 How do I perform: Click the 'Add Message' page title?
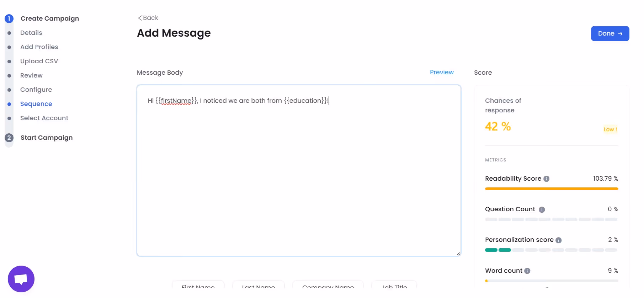[174, 33]
